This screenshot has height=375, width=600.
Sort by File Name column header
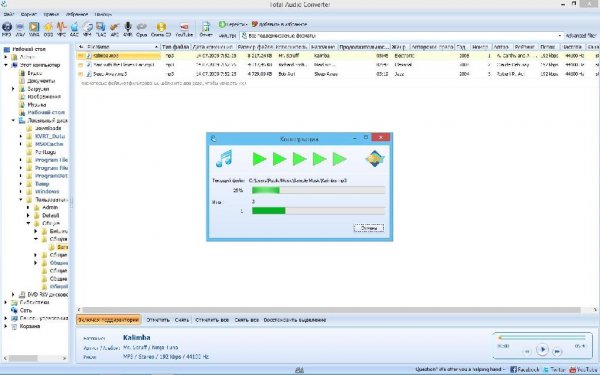click(x=118, y=47)
